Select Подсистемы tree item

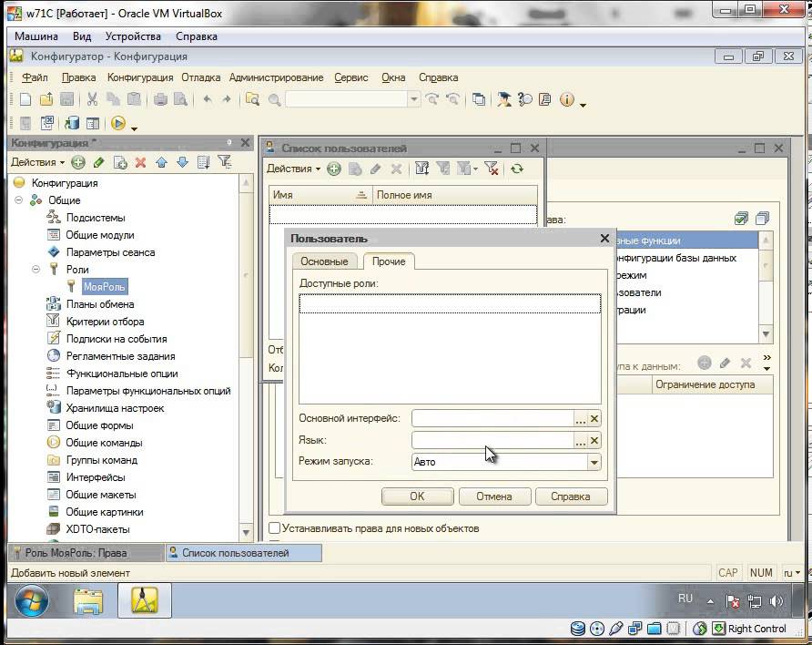click(x=96, y=218)
